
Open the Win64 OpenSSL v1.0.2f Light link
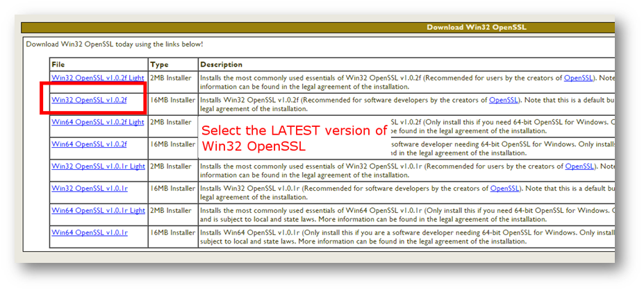click(97, 122)
